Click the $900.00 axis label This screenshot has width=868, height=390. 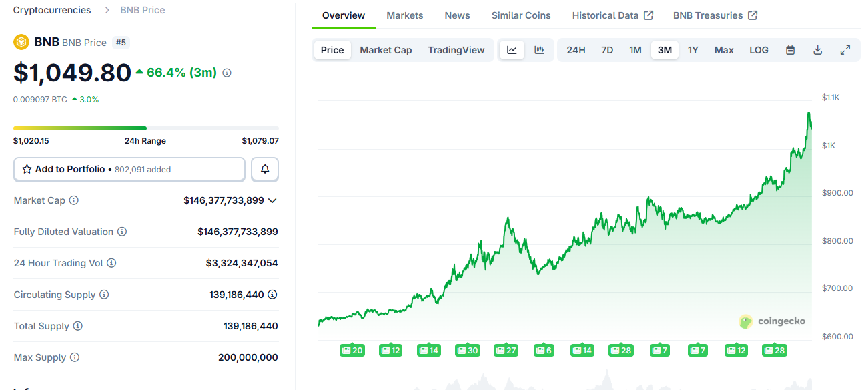pyautogui.click(x=837, y=193)
